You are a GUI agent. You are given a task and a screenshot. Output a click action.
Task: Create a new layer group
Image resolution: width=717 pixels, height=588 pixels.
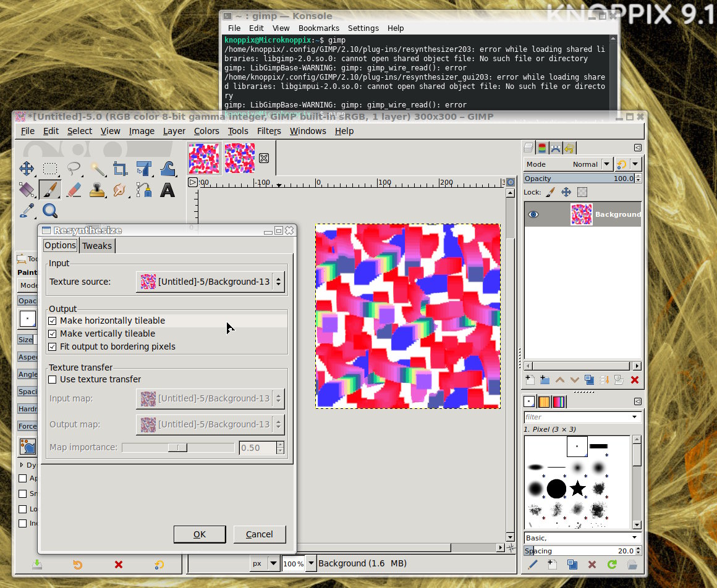[545, 380]
